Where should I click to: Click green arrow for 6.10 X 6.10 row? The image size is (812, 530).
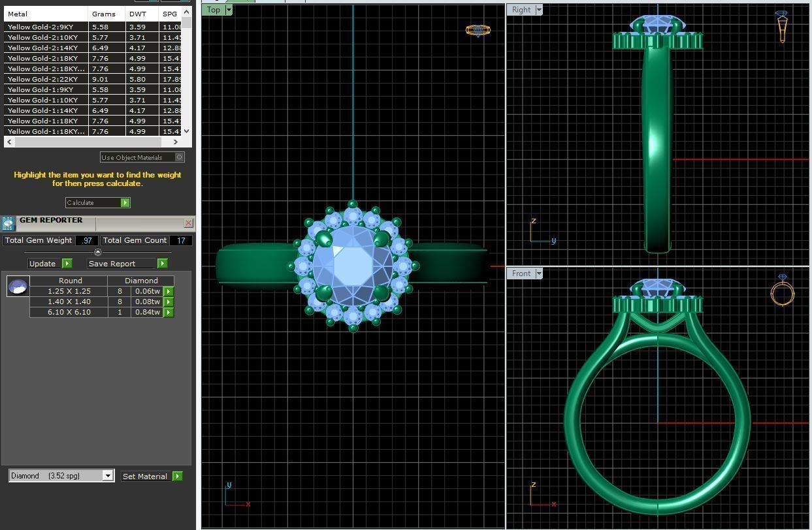point(169,312)
